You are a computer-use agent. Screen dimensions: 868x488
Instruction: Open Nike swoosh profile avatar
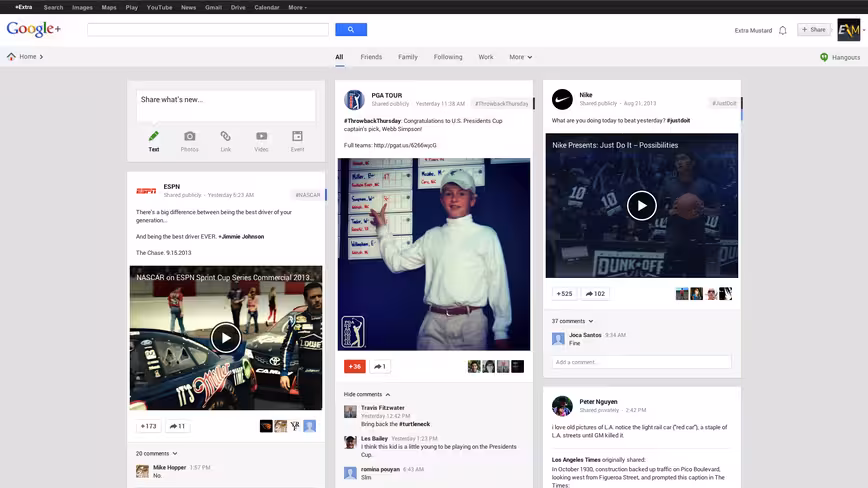(562, 100)
